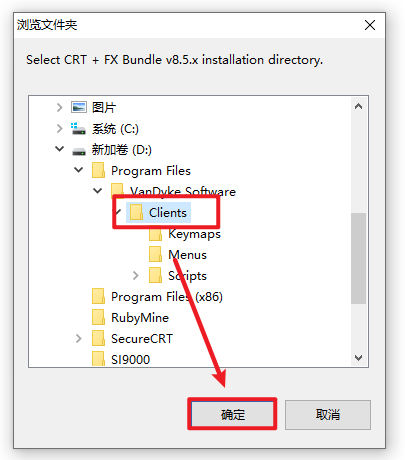Collapse the Program Files node
405x460 pixels.
[x=79, y=170]
